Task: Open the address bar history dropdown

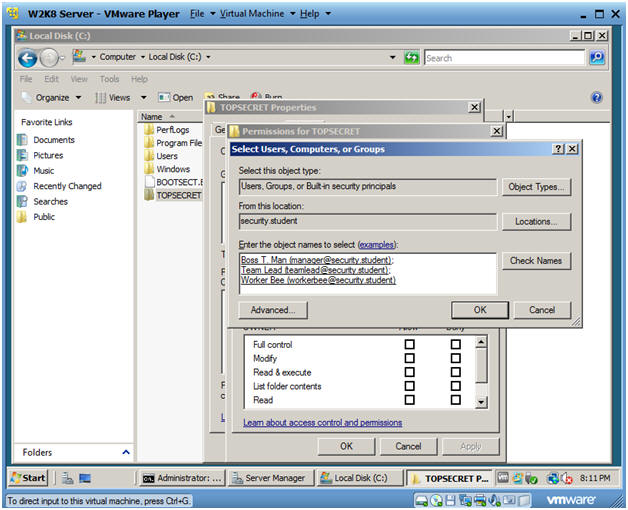Action: tap(392, 57)
